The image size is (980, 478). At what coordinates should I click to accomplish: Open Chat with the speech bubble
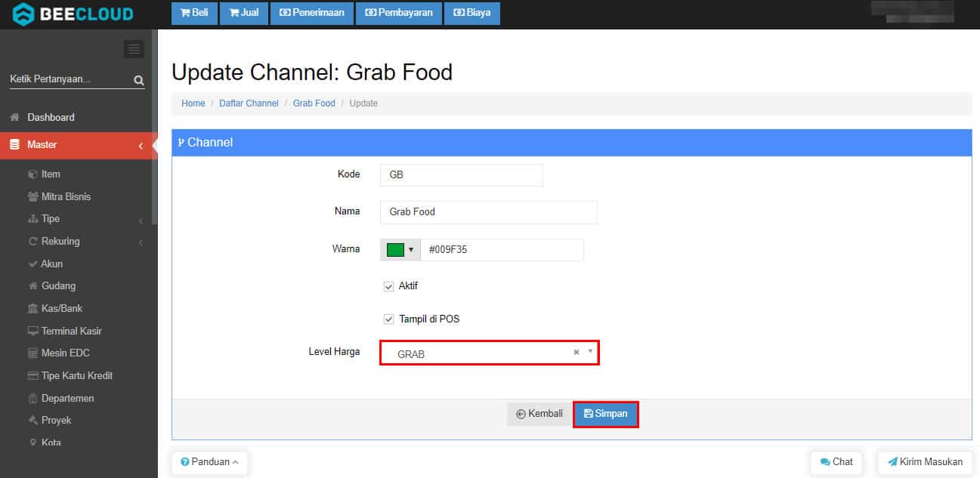click(x=836, y=461)
